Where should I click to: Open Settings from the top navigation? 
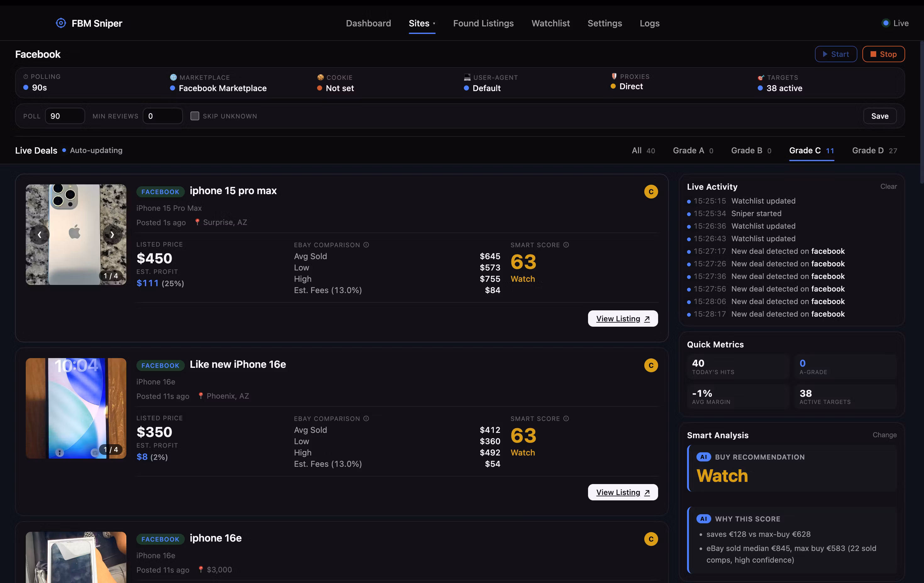(x=604, y=23)
